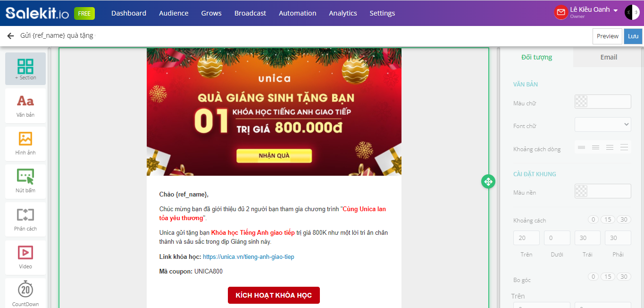Go back using the left arrow
This screenshot has width=644, height=308.
pos(10,36)
